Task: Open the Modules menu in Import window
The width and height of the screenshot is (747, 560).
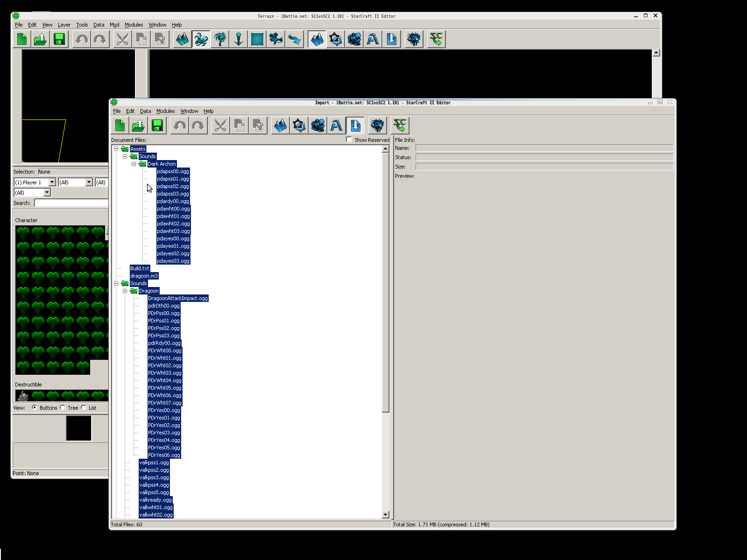Action: (165, 111)
